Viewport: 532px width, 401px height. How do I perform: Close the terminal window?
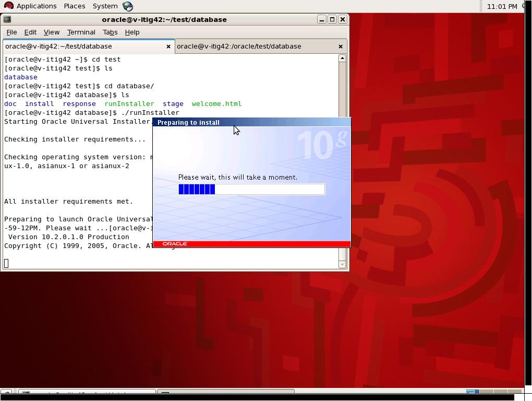pos(343,19)
